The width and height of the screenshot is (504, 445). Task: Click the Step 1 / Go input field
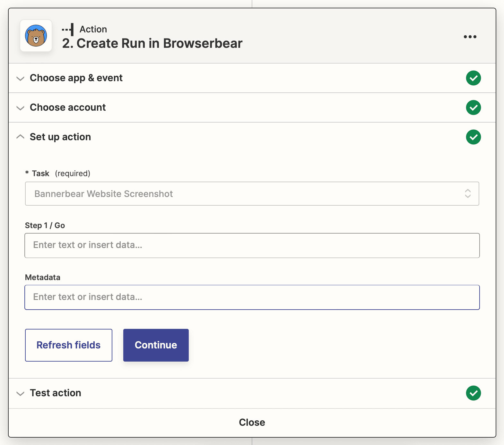point(252,245)
